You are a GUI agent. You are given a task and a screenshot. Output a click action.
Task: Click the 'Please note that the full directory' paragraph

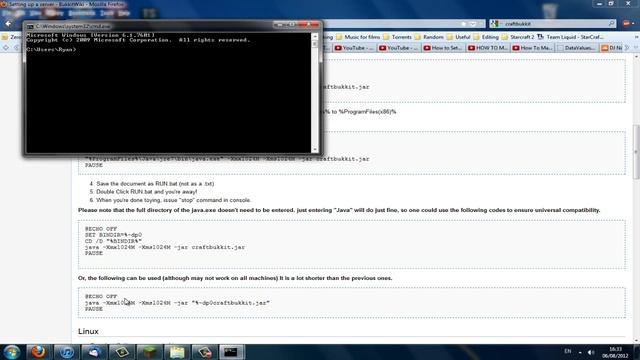(339, 210)
